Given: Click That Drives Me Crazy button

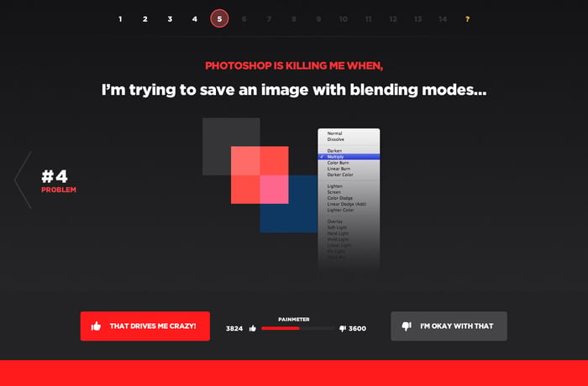Looking at the screenshot, I should tap(145, 326).
